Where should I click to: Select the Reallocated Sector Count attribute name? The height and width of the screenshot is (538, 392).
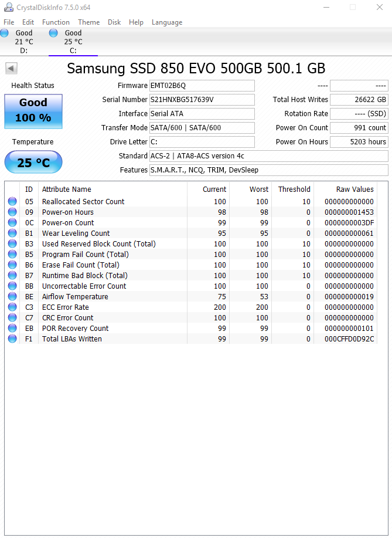click(x=83, y=201)
